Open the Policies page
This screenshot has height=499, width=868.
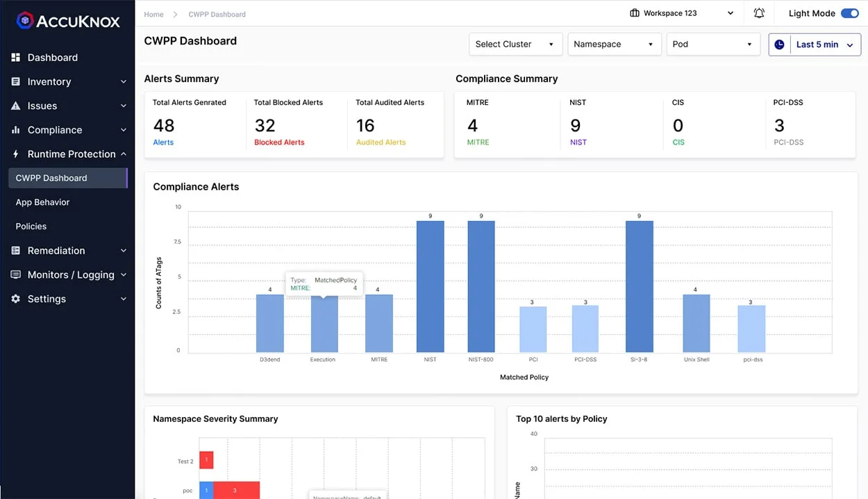(31, 226)
